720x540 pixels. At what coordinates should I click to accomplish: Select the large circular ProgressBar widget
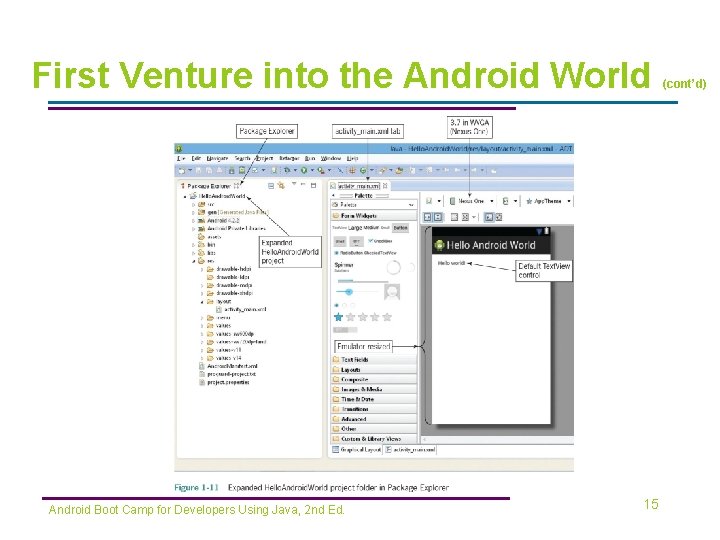pos(394,267)
